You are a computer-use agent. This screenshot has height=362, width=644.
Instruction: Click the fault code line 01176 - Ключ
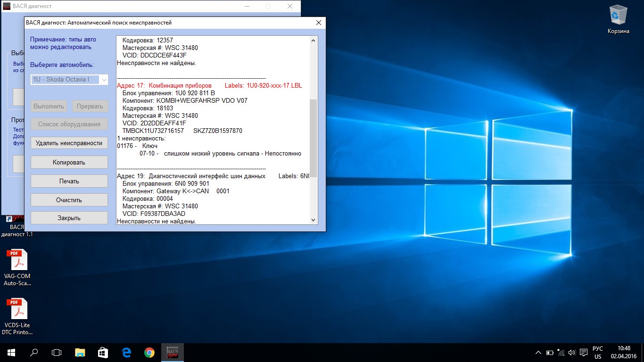[x=137, y=146]
